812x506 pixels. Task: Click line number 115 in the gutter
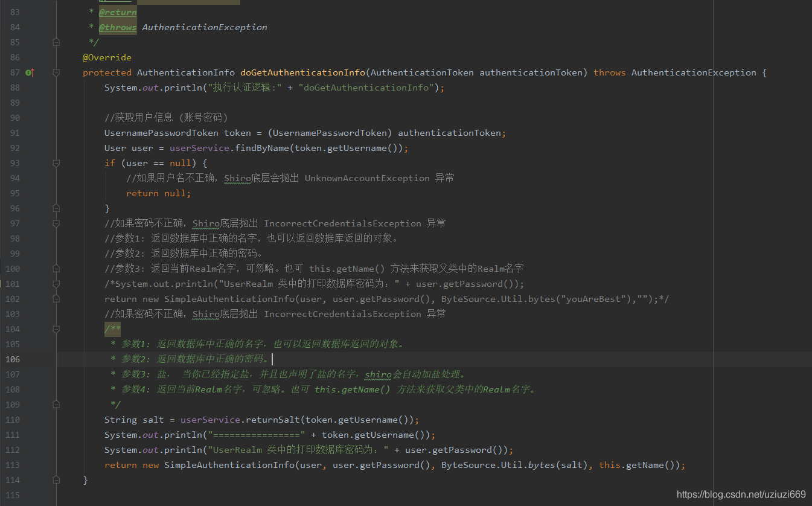click(x=13, y=495)
